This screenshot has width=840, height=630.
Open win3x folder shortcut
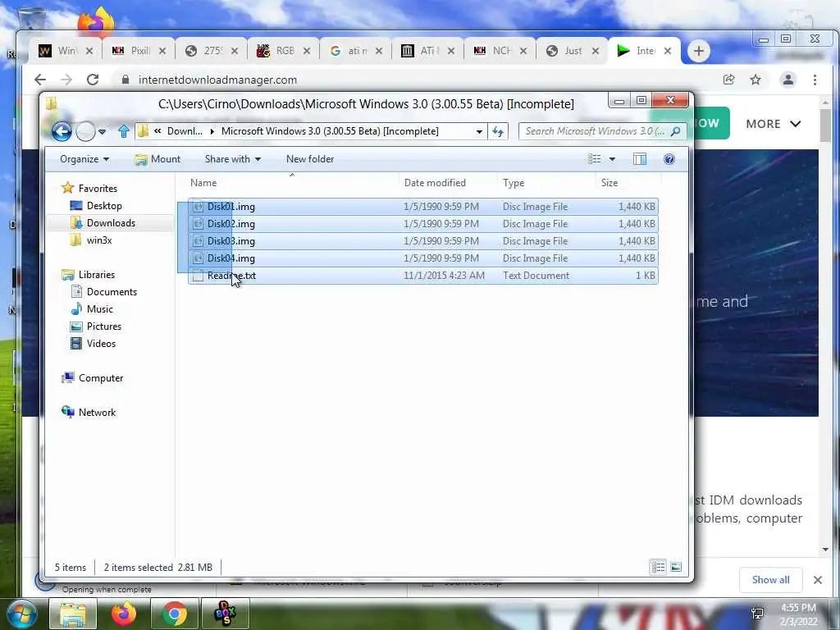point(99,240)
